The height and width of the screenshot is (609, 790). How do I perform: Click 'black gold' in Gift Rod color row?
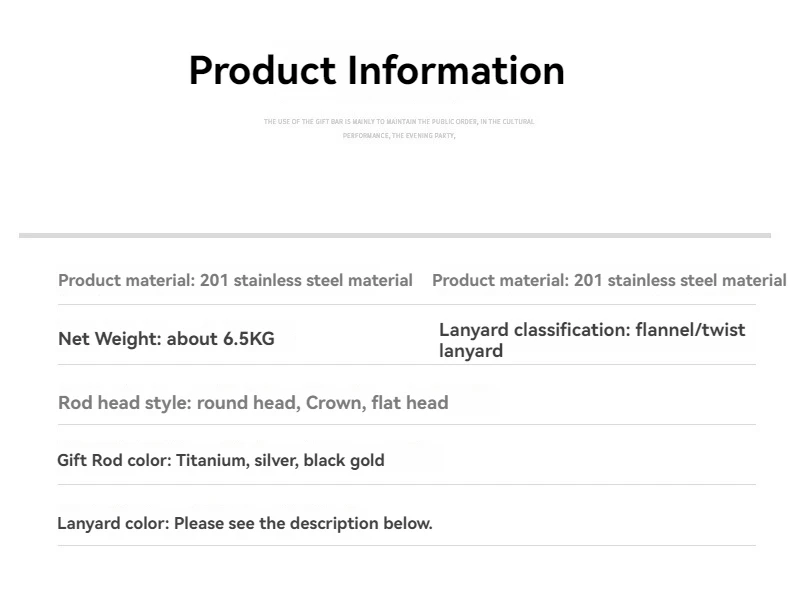[x=343, y=460]
